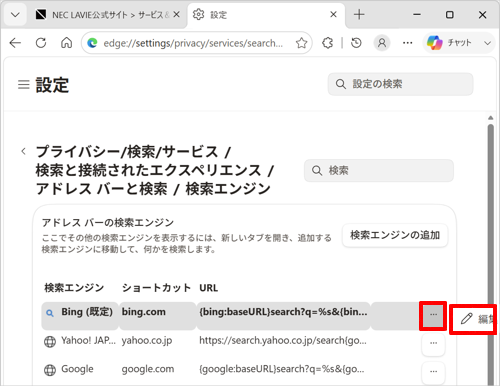500x386 pixels.
Task: Expand the chevron next to チャット
Action: (x=487, y=43)
